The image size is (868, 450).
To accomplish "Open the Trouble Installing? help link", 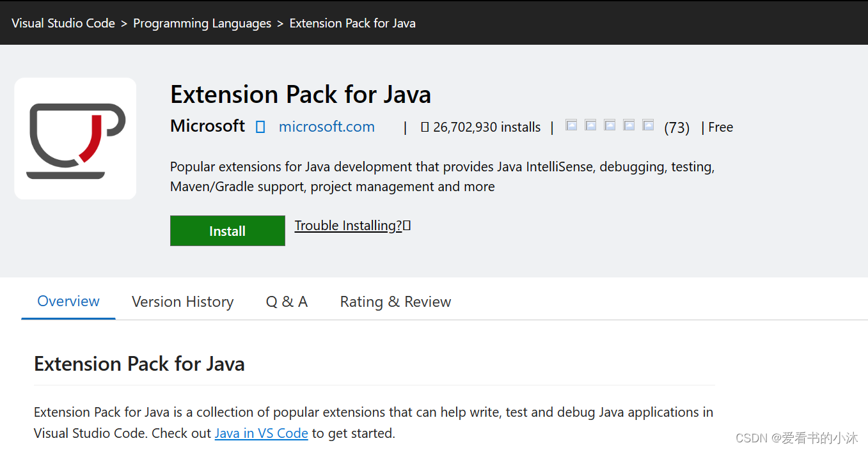I will point(348,226).
